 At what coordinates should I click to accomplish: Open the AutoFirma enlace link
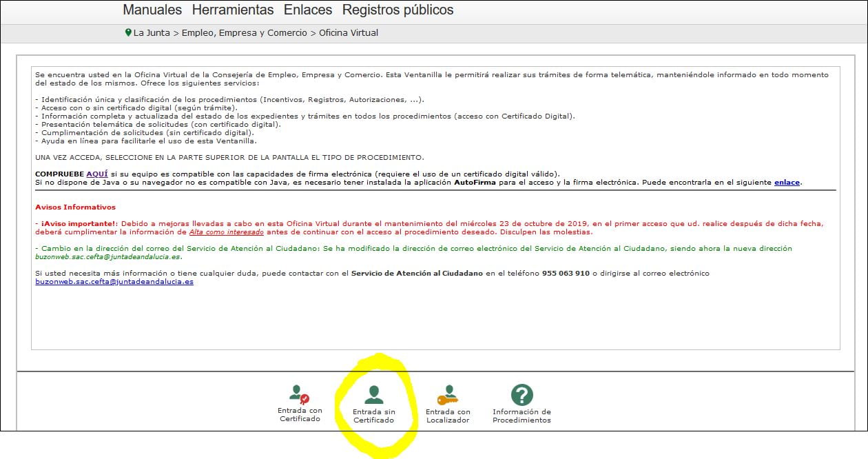(x=787, y=182)
